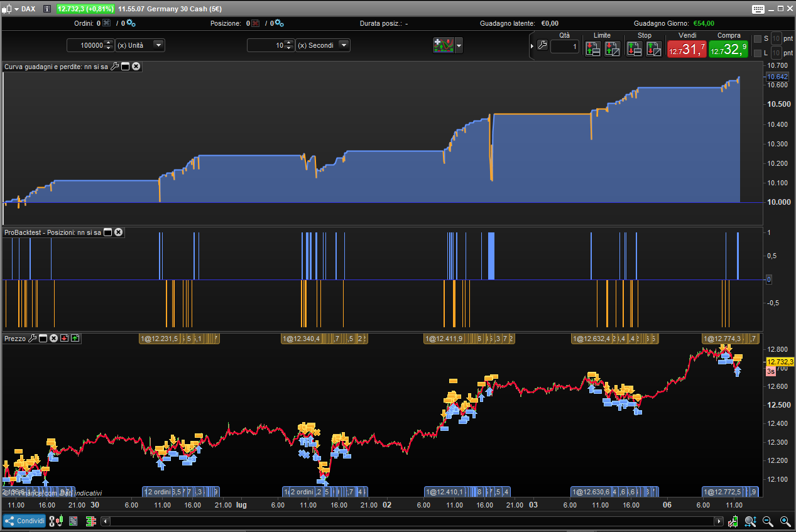Close positions icon next to Posizione

coord(256,23)
